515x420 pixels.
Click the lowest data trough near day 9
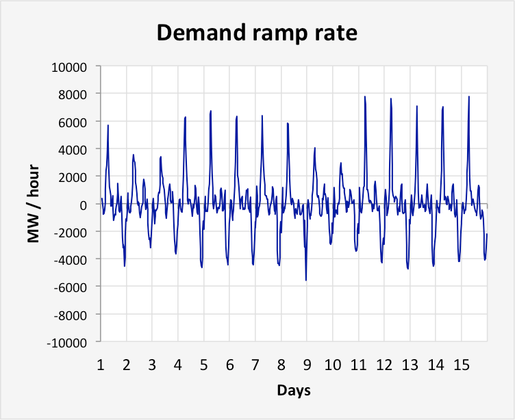pyautogui.click(x=306, y=280)
